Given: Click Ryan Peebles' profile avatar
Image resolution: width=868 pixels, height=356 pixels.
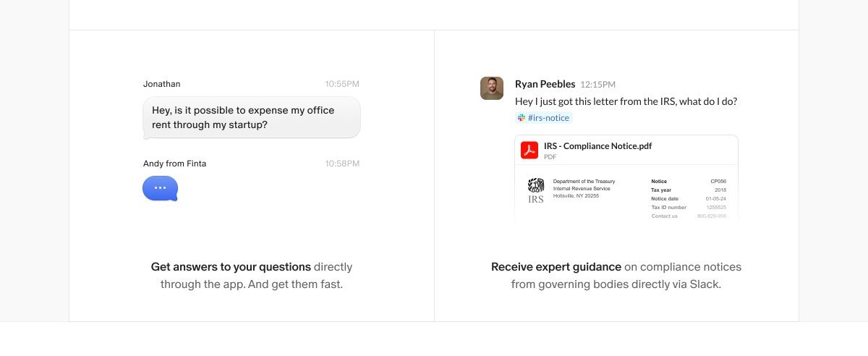Looking at the screenshot, I should point(492,88).
